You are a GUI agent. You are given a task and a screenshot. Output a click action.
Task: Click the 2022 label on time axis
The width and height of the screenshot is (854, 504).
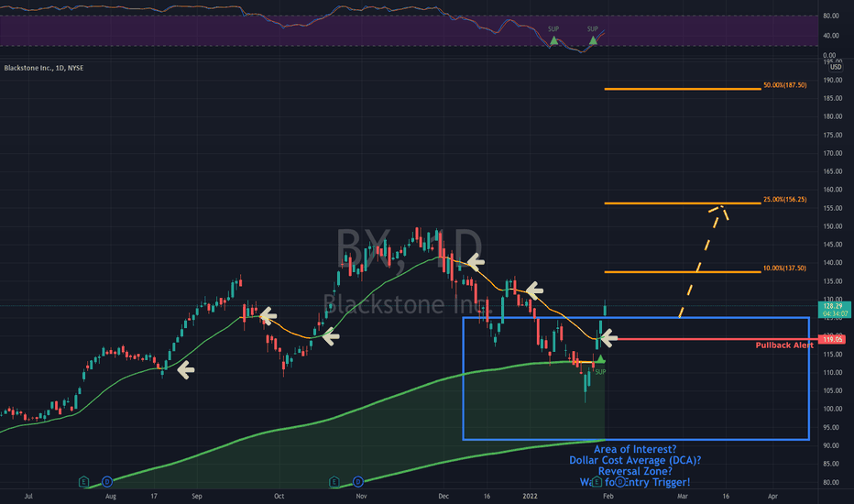click(530, 497)
